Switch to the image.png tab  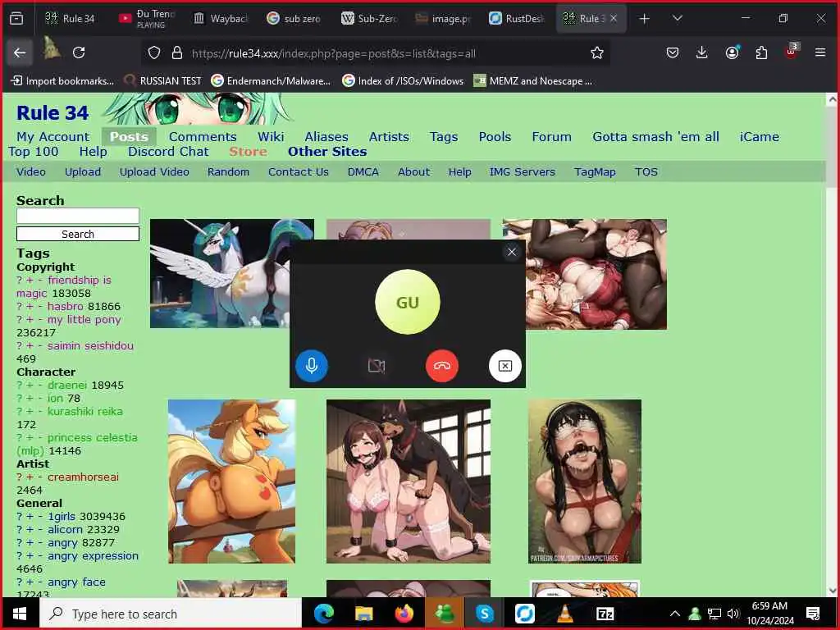tap(443, 19)
